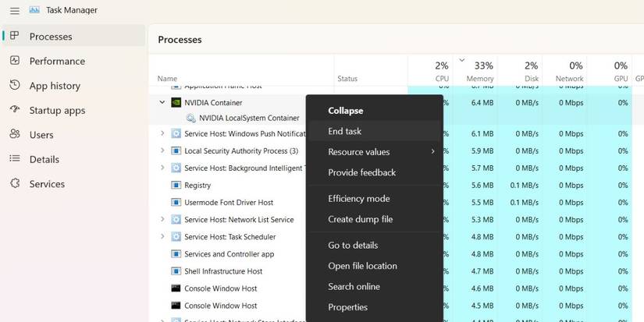The height and width of the screenshot is (322, 644).
Task: Click the Details list icon
Action: tap(14, 159)
